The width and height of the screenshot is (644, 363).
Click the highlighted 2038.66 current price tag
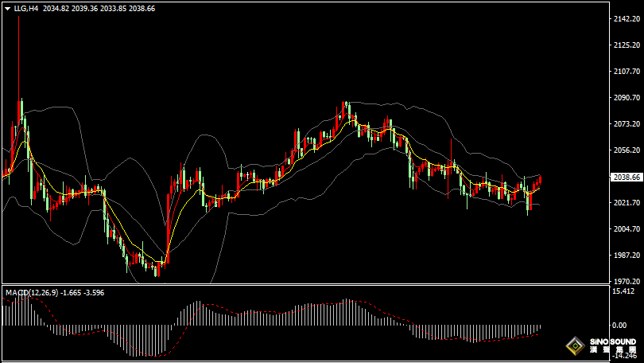click(x=625, y=177)
